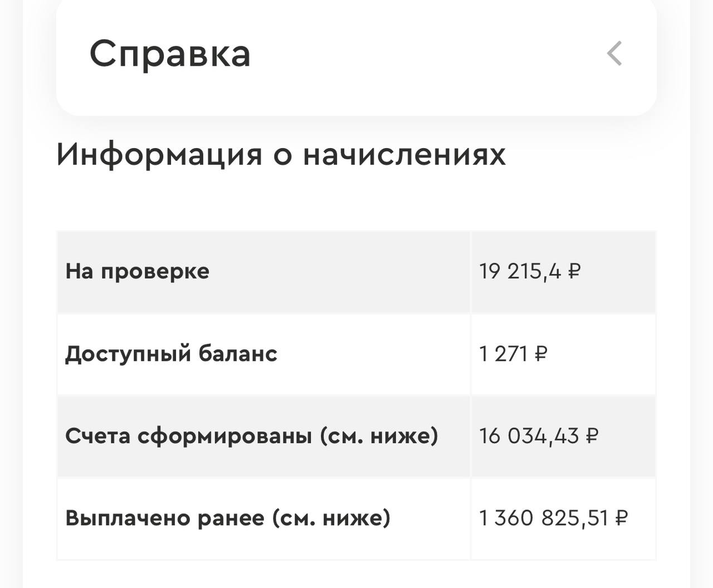
Task: Click the word Информация in the heading
Action: (x=159, y=155)
